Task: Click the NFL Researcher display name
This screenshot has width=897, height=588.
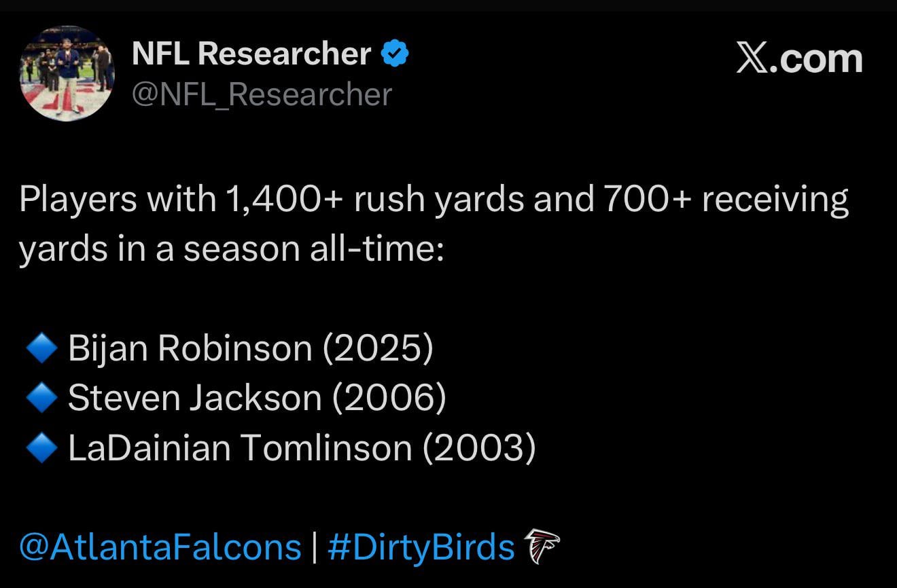Action: (x=251, y=54)
